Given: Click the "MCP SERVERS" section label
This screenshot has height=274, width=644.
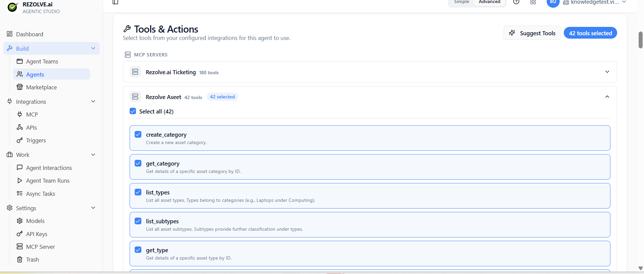Looking at the screenshot, I should [151, 55].
